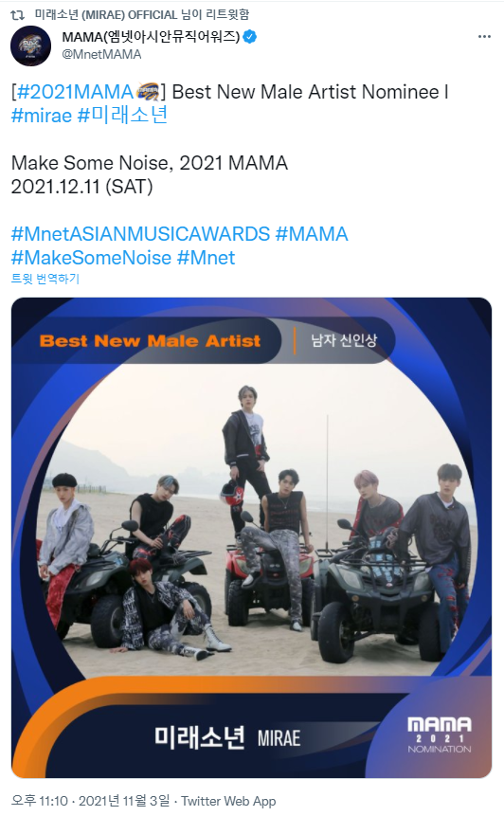
Task: Click the MAMA 2021 Nomination logo in image
Action: 440,735
